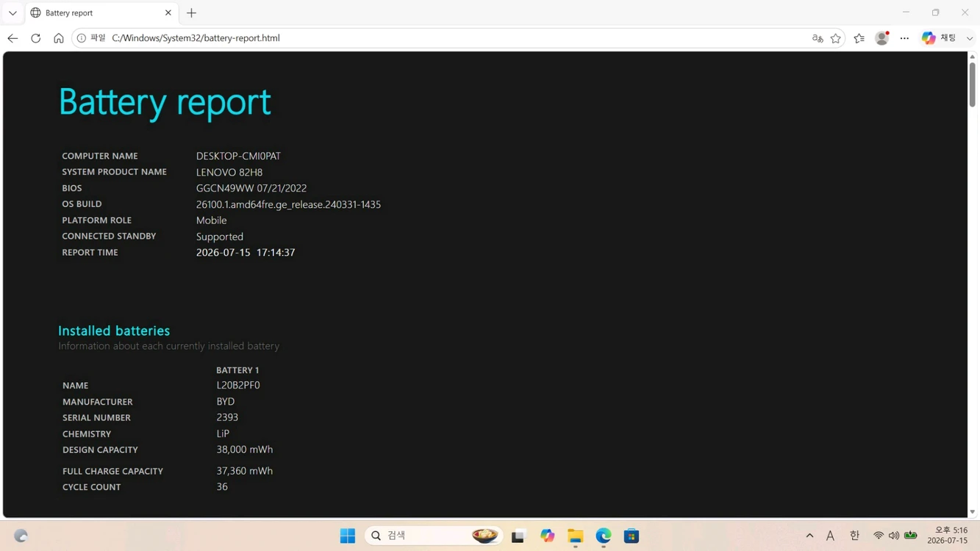Add this page to favorites with the star icon
This screenshot has width=980, height=551.
click(836, 38)
